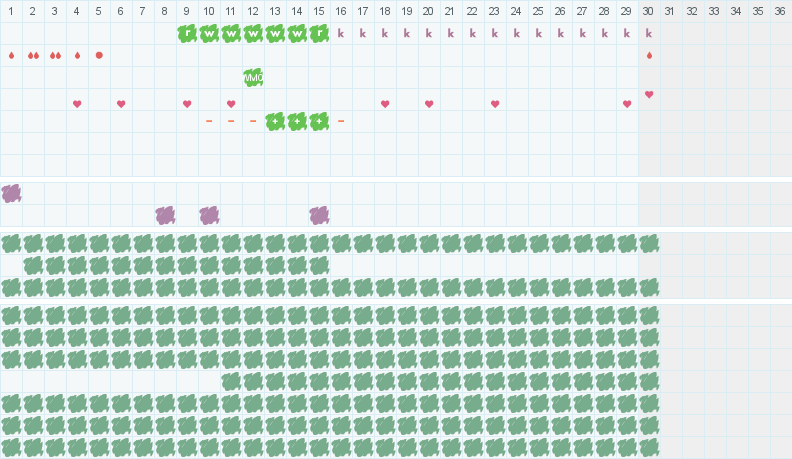
Task: Click the orange minus sign on day 10
Action: [x=209, y=121]
